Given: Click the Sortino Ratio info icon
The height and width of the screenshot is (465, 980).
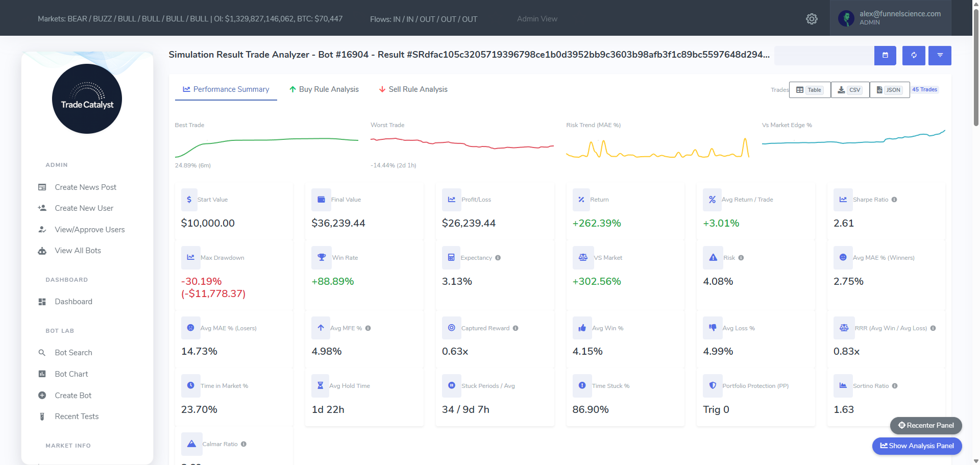Looking at the screenshot, I should point(895,386).
